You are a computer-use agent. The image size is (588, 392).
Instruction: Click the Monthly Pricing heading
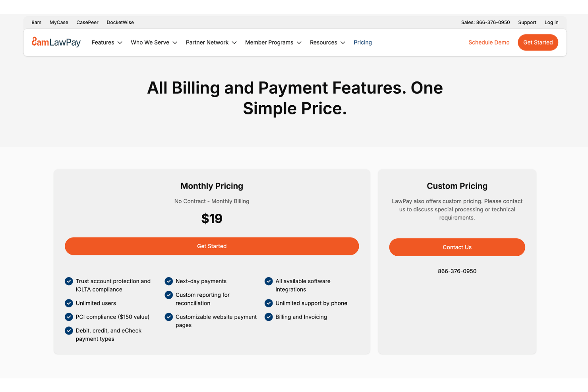click(212, 186)
